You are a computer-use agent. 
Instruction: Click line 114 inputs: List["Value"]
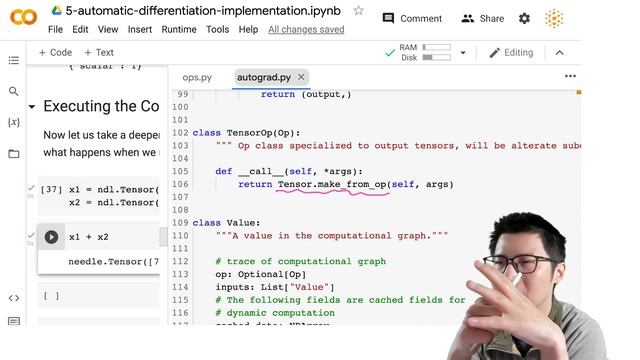coord(275,287)
